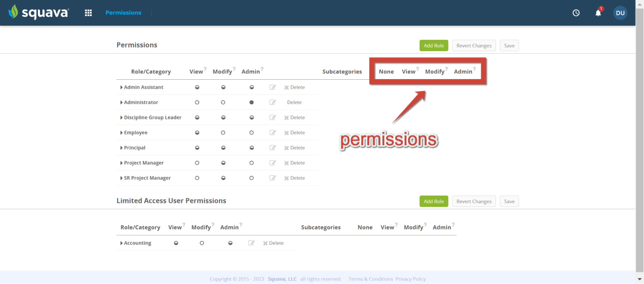Screen dimensions: 644x284
Task: Expand the Project Manager role
Action: tap(121, 163)
